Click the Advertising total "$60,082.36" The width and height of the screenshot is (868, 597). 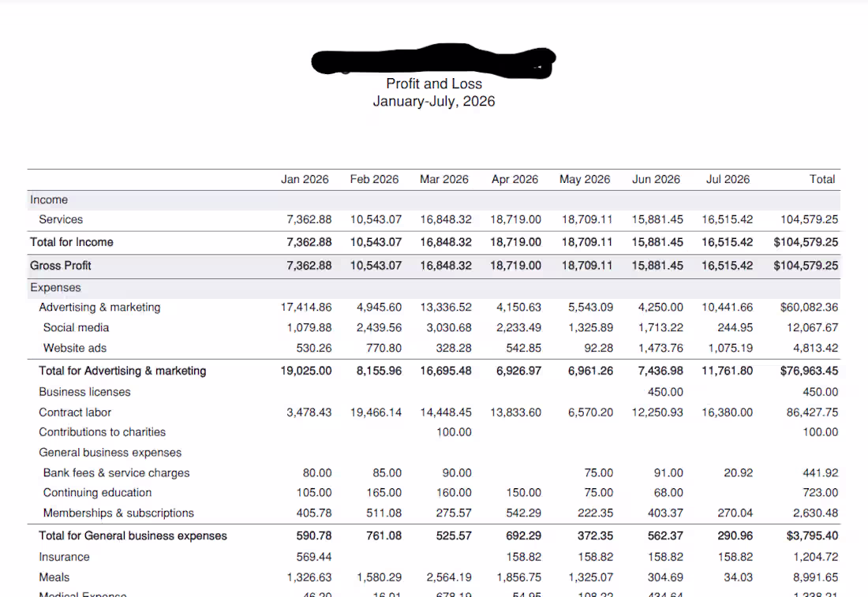[810, 307]
